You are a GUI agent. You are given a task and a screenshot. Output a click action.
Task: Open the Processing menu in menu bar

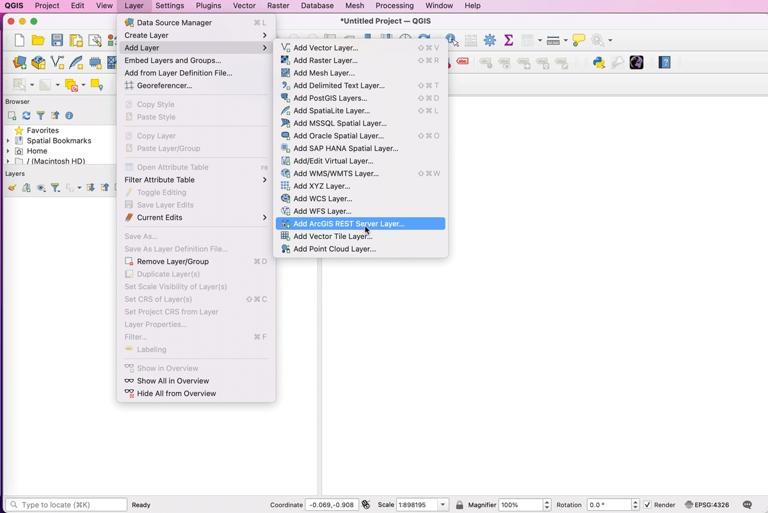(x=394, y=6)
